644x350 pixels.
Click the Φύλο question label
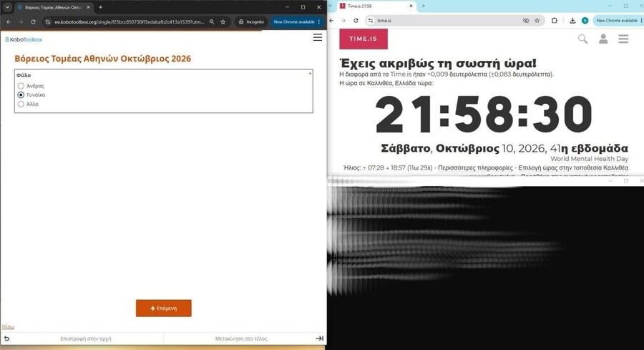tap(24, 75)
